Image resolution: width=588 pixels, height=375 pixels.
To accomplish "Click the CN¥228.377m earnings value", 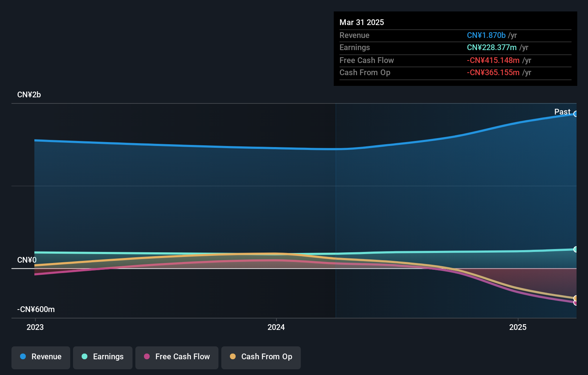I will click(x=492, y=48).
